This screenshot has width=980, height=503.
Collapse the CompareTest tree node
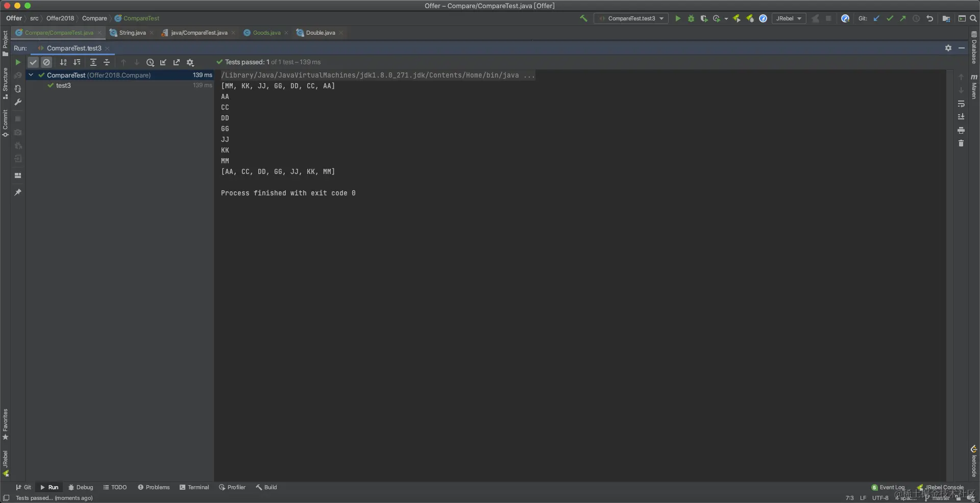(31, 75)
